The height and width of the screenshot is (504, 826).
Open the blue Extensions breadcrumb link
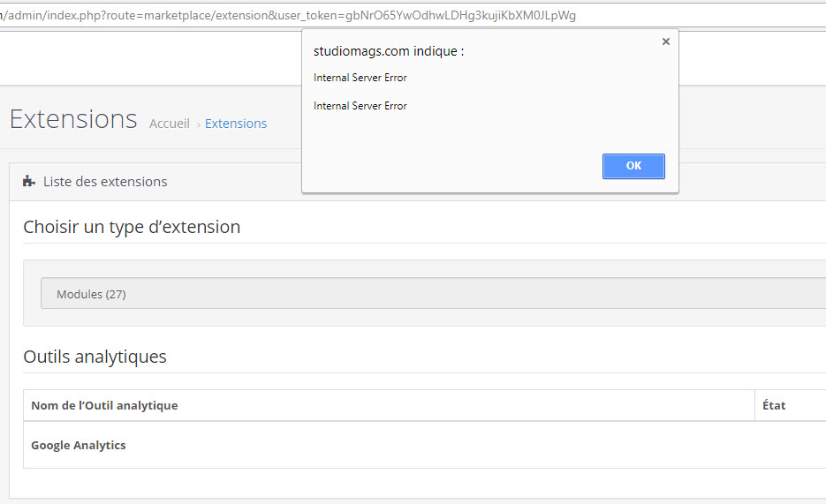[x=236, y=124]
